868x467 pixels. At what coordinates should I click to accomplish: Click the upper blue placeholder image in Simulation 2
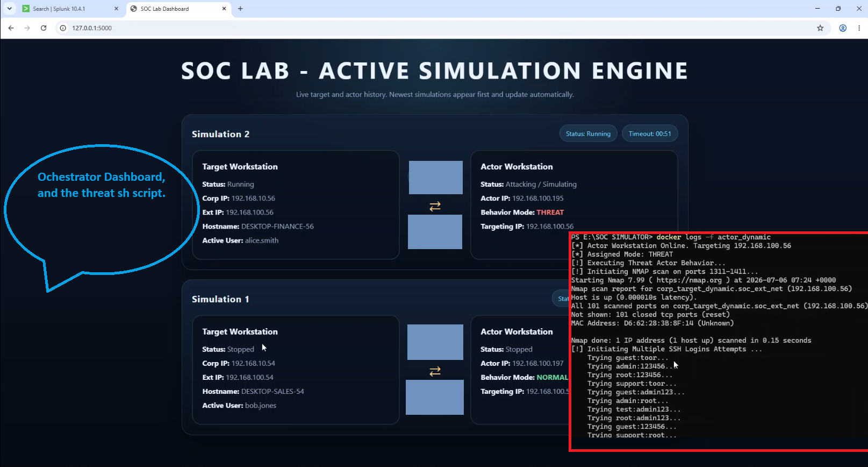click(x=435, y=178)
